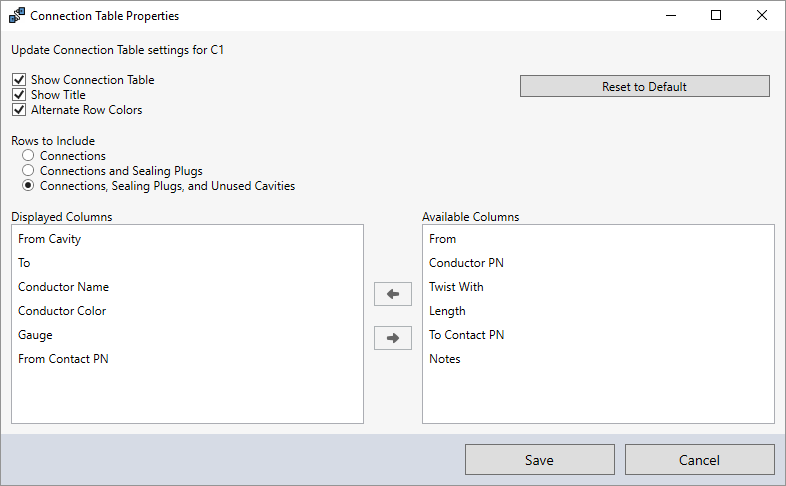Toggle the Show Title checkbox
The width and height of the screenshot is (786, 486).
19,95
